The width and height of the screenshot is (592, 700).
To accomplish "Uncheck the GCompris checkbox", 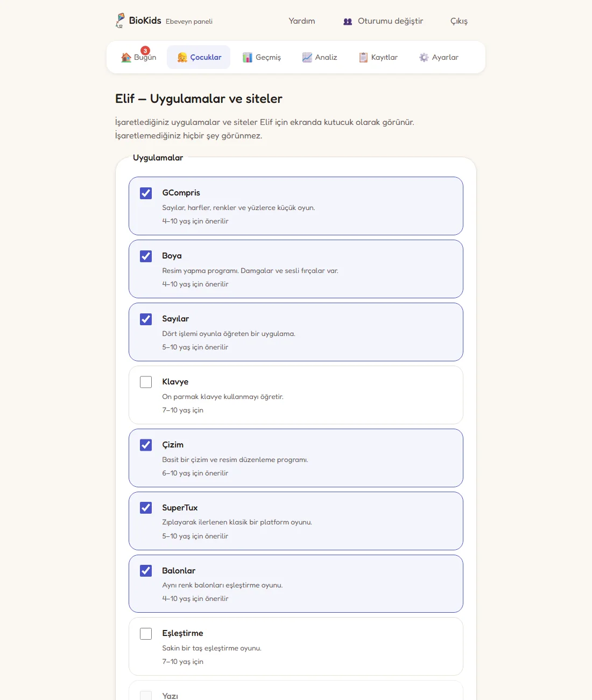I will click(x=146, y=193).
